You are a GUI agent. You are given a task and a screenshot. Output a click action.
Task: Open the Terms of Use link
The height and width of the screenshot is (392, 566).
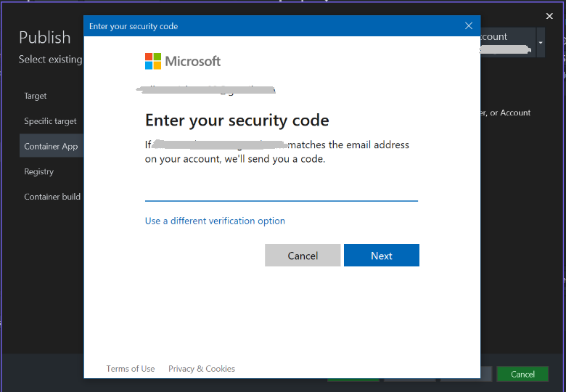pyautogui.click(x=131, y=369)
